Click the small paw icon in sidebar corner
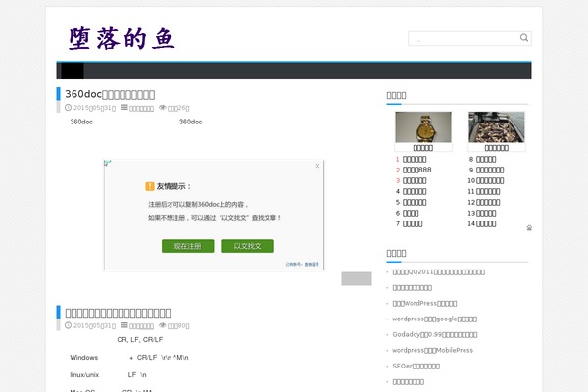 pyautogui.click(x=529, y=227)
